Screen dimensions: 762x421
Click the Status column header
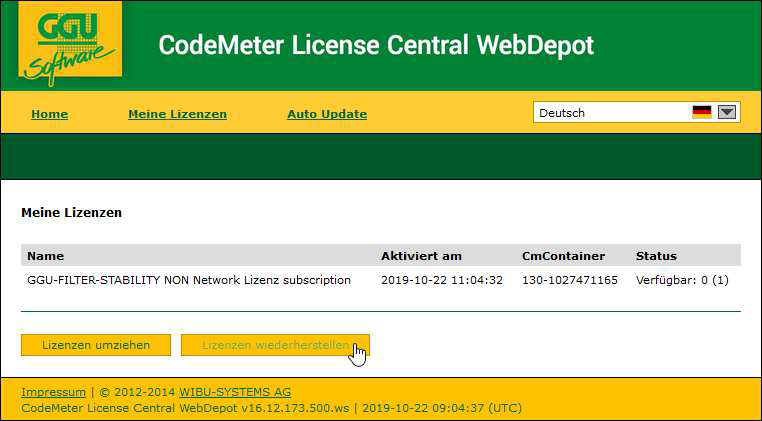tap(656, 256)
